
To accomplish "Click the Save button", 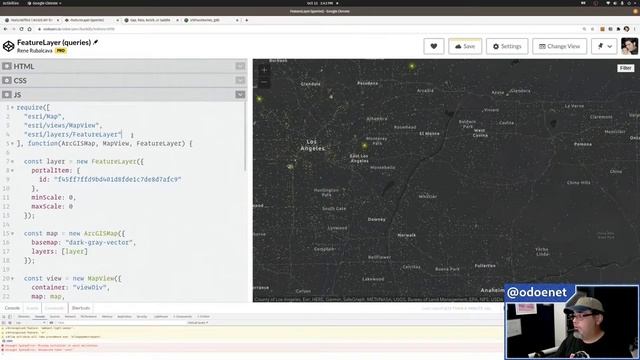I will (465, 46).
